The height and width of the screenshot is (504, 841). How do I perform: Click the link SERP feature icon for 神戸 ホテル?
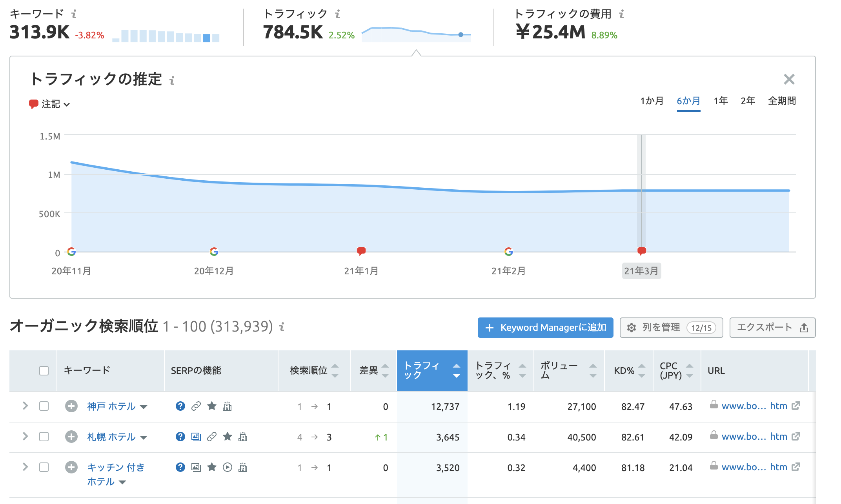[196, 406]
